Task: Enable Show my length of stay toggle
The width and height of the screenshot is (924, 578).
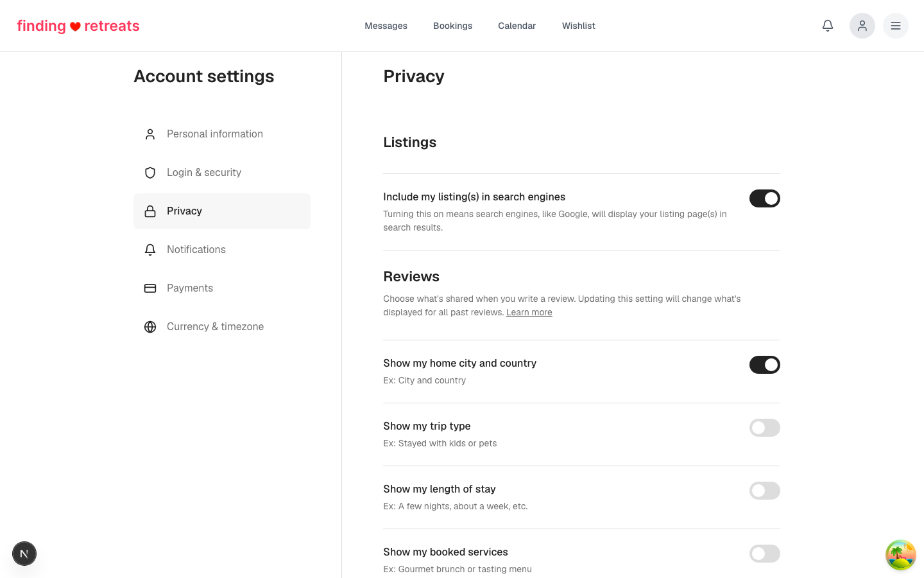Action: pos(765,491)
